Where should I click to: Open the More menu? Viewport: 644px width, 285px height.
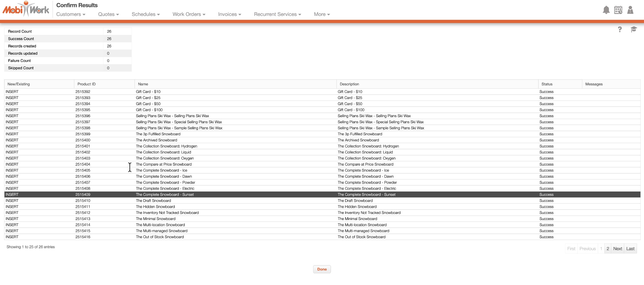click(x=322, y=14)
